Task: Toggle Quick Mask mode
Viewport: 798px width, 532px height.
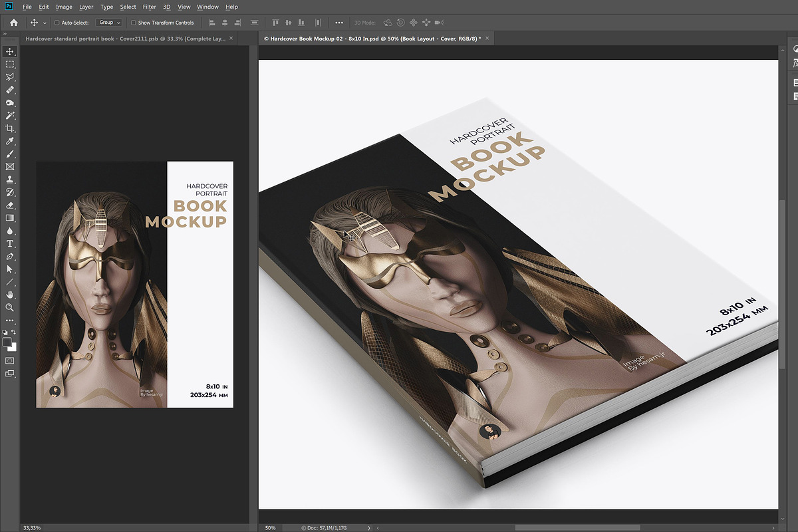Action: coord(10,360)
